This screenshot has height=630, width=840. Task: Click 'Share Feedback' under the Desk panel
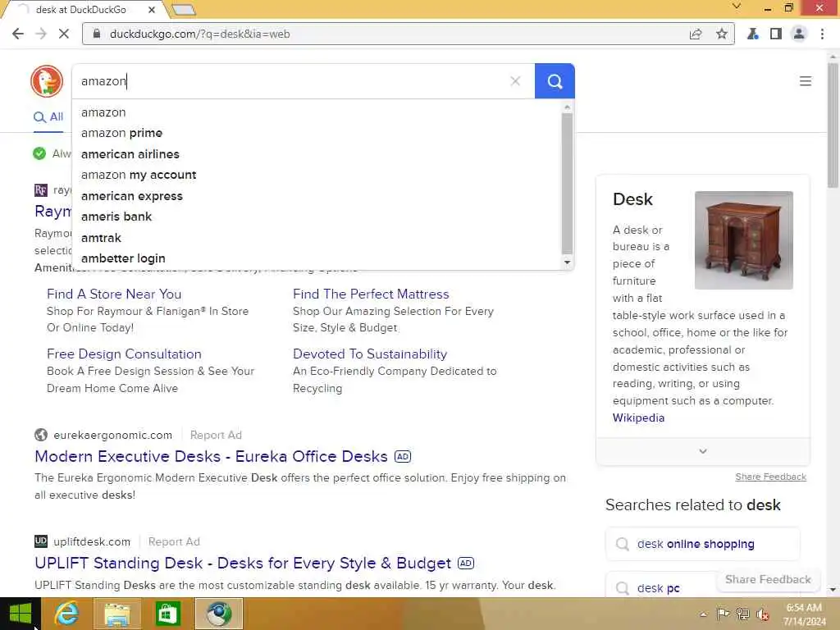(770, 477)
